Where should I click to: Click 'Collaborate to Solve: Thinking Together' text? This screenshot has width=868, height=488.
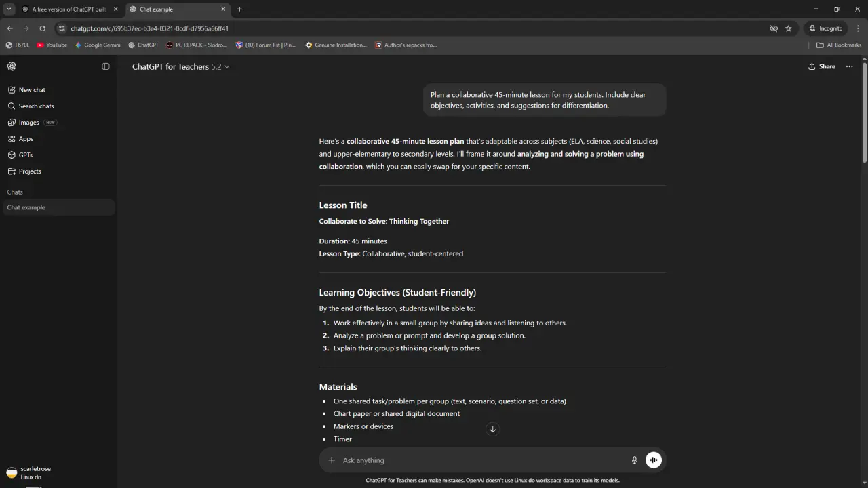pyautogui.click(x=384, y=221)
